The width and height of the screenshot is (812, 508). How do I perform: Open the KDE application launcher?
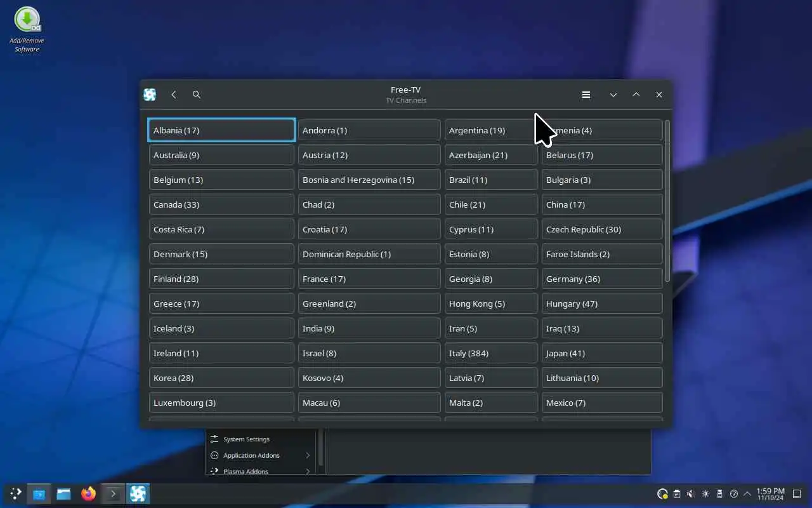(x=16, y=493)
